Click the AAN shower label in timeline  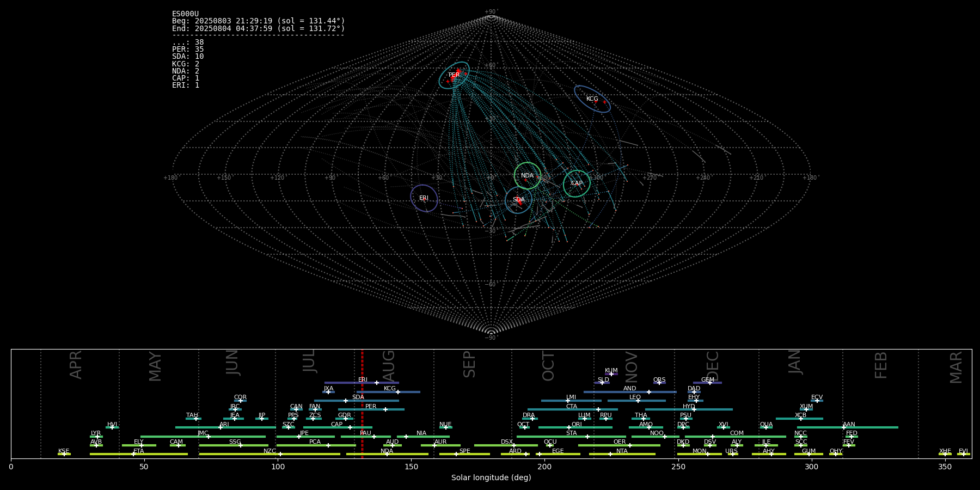(849, 425)
